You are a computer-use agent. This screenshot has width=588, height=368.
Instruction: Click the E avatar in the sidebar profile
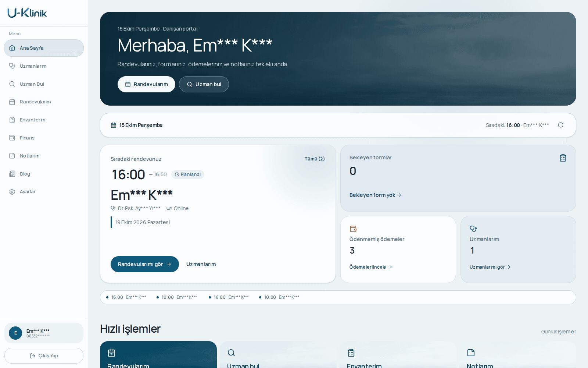coord(15,333)
